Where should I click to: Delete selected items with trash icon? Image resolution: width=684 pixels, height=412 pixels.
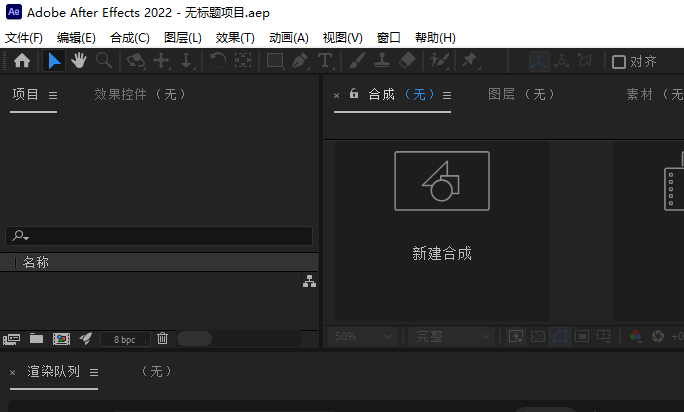pos(162,338)
